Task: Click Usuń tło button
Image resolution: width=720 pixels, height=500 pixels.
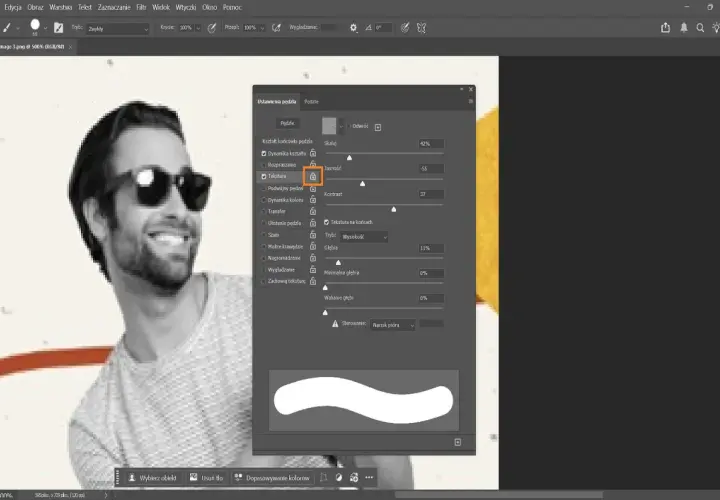Action: tap(207, 478)
